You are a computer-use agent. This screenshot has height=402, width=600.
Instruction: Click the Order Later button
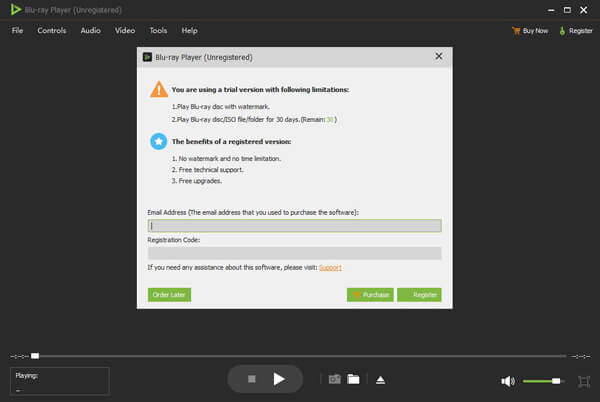point(169,295)
